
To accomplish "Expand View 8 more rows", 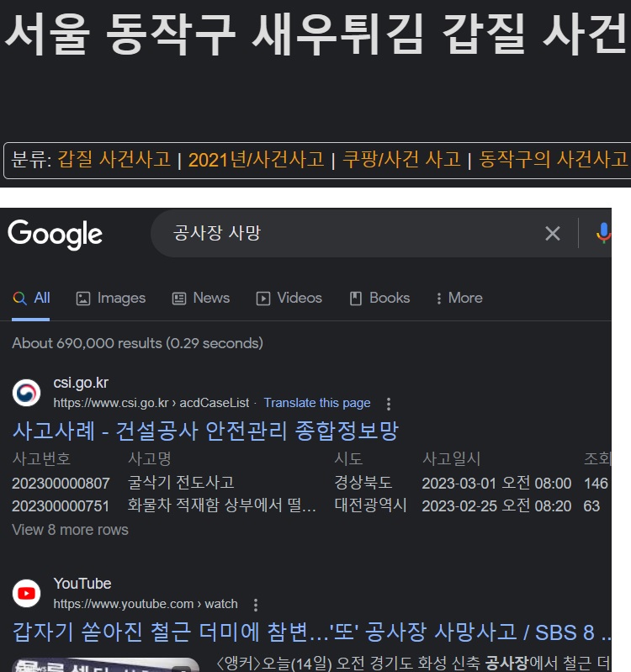I will coord(70,530).
